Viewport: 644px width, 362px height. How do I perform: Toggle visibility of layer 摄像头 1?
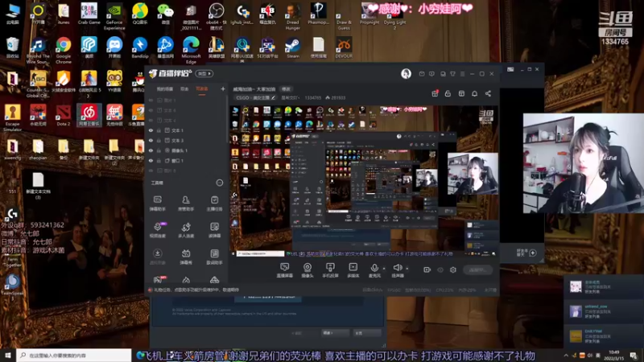point(151,150)
